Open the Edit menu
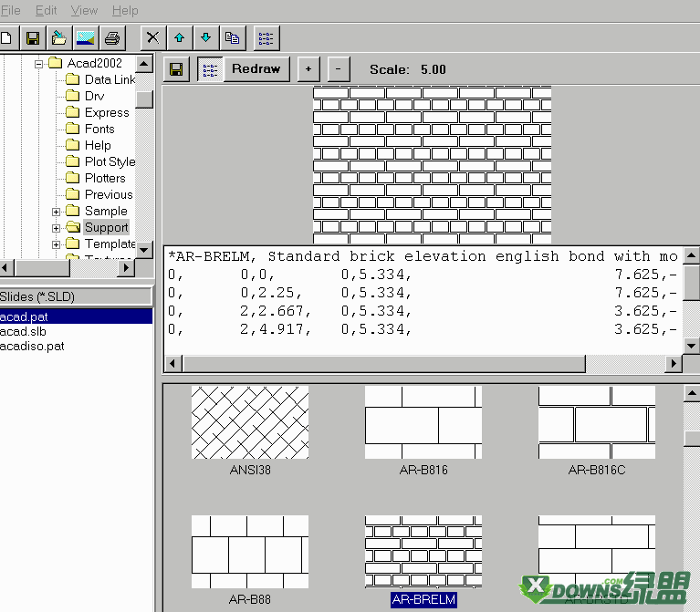The width and height of the screenshot is (700, 612). (46, 10)
